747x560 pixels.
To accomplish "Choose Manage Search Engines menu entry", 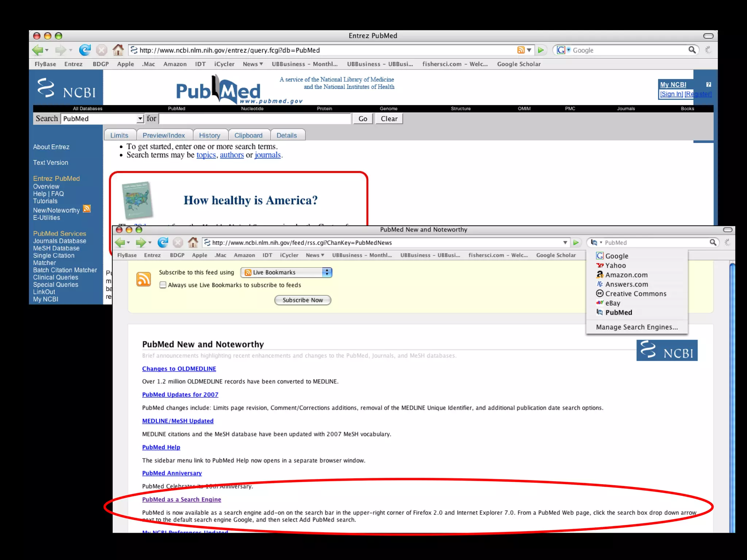I will [636, 327].
